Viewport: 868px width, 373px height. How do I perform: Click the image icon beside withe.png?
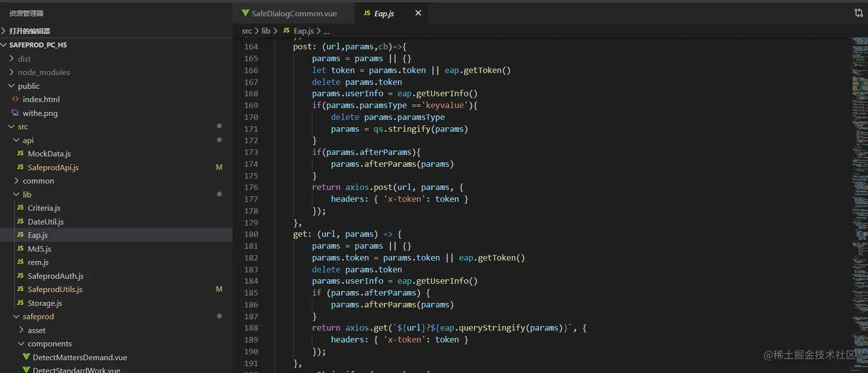15,113
